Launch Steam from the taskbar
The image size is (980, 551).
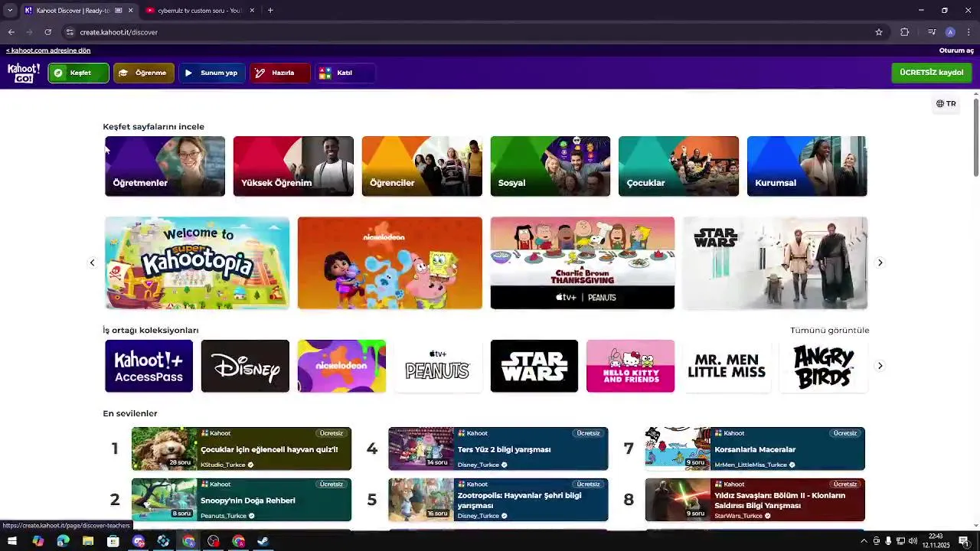coord(263,541)
